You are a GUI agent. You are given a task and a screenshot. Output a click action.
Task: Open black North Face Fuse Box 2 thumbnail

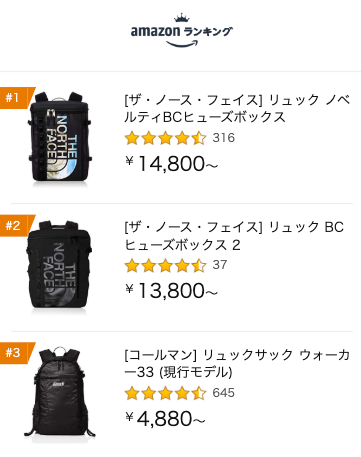pos(59,264)
